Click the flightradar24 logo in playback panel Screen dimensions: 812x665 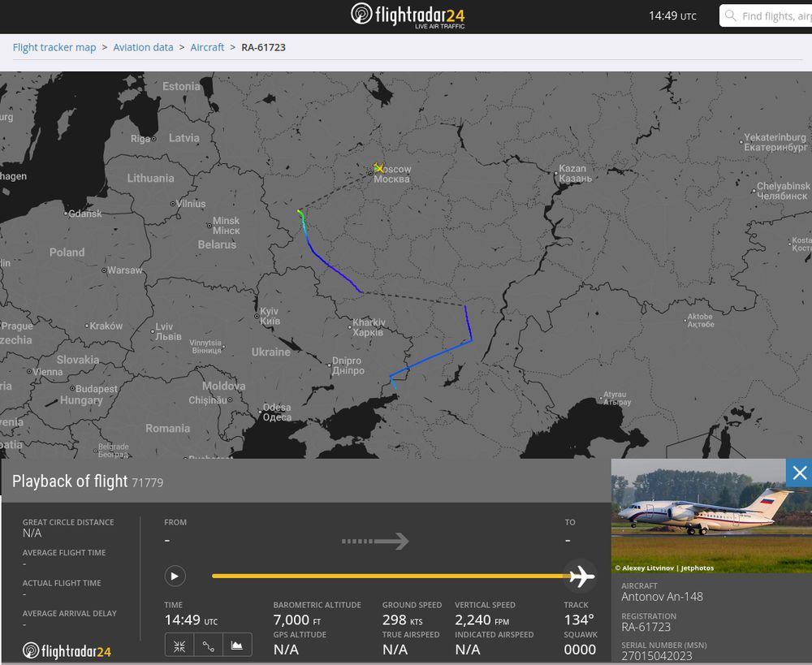[67, 650]
